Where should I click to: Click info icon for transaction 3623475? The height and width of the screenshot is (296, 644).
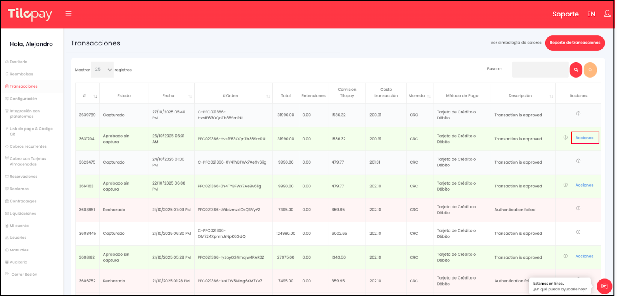click(578, 161)
